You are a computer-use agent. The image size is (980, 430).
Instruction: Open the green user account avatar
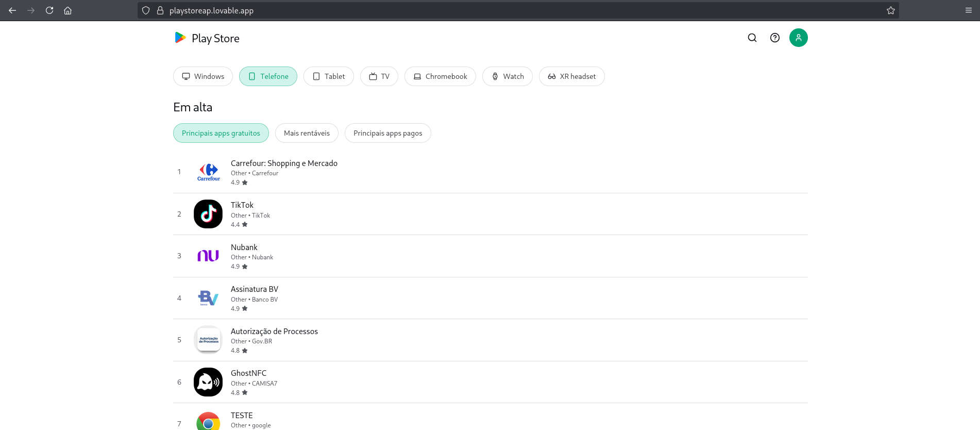(x=799, y=38)
